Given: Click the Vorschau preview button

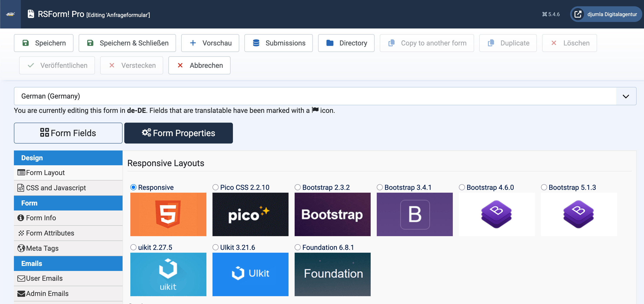Looking at the screenshot, I should [210, 43].
